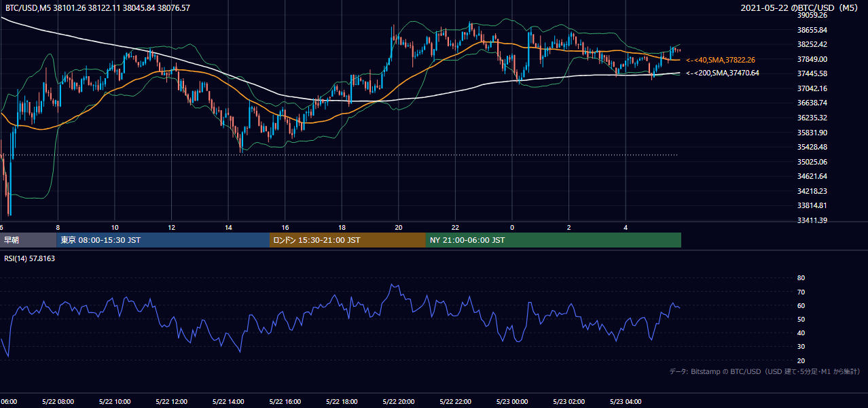Click the 5/22 22:00 time label
This screenshot has width=868, height=408.
click(455, 401)
